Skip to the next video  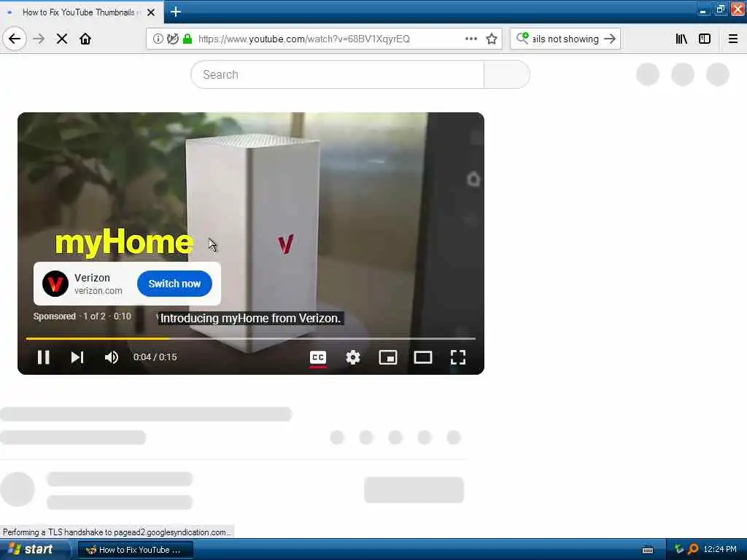point(77,357)
